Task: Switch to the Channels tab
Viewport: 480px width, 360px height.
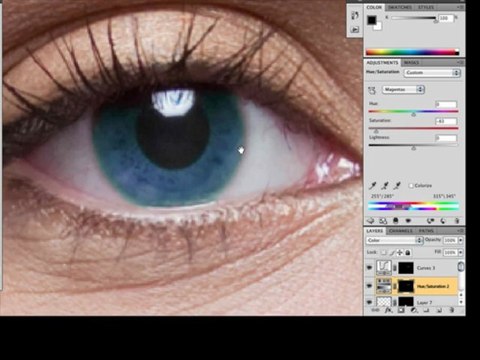Action: coord(401,231)
